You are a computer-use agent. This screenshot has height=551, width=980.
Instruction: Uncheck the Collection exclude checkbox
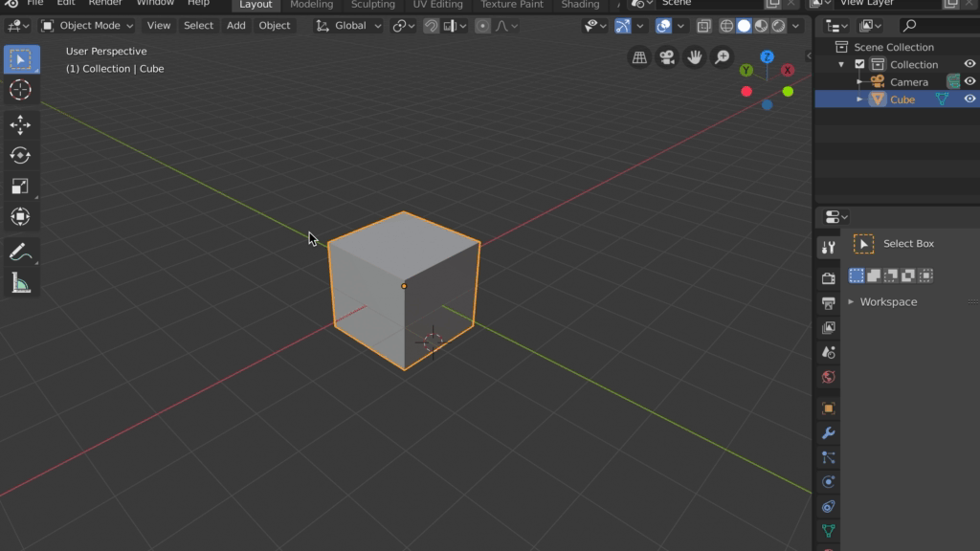(x=859, y=65)
